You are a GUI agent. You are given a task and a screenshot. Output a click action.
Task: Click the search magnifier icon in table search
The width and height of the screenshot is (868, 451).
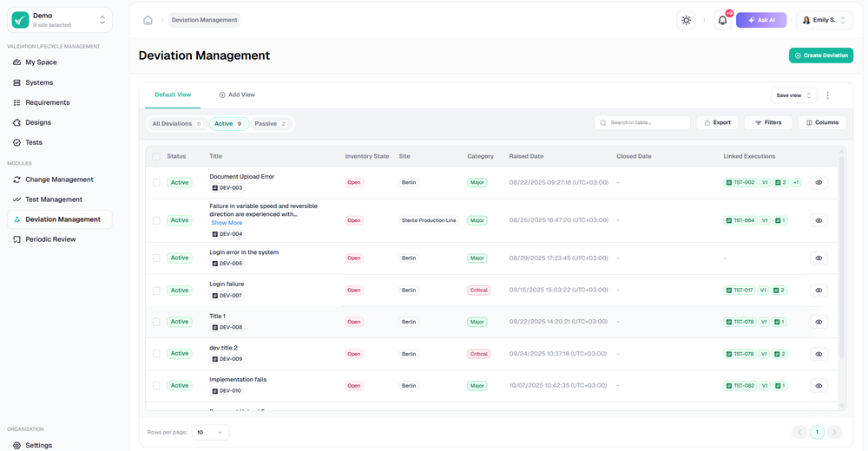[x=603, y=123]
